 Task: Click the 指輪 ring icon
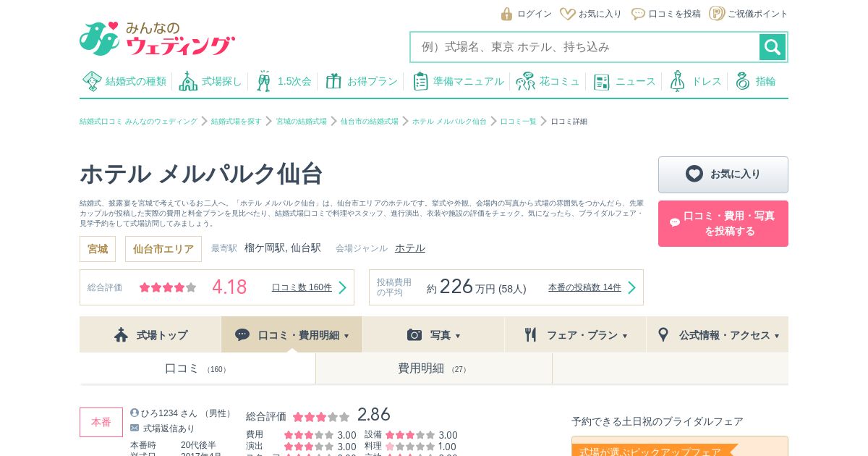point(743,81)
